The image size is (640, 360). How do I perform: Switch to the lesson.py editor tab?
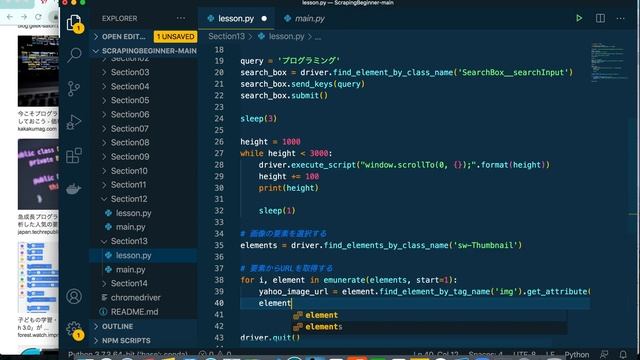(x=236, y=18)
